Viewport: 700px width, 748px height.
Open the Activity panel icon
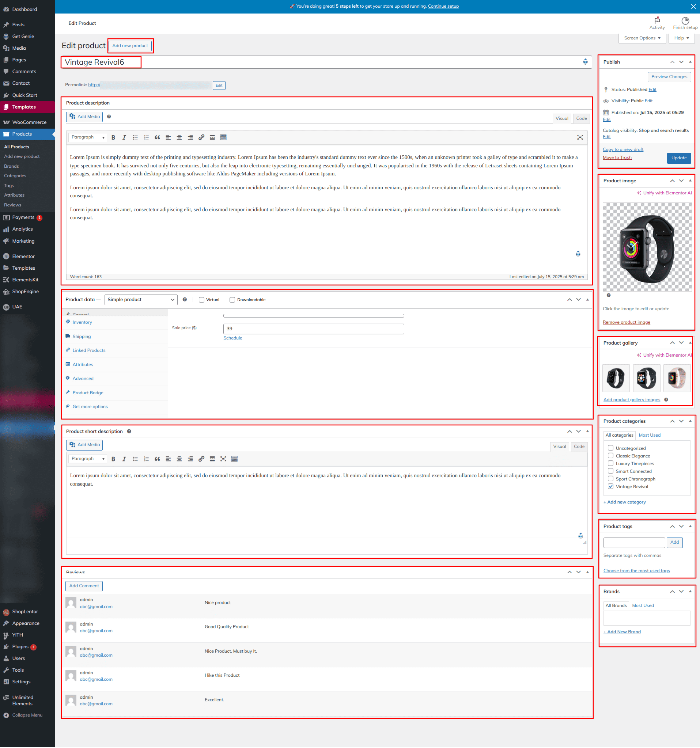coord(657,23)
